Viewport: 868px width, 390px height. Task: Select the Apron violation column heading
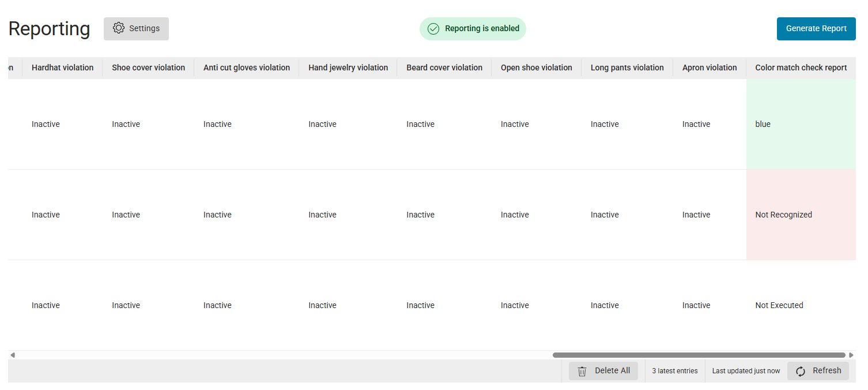click(x=710, y=67)
